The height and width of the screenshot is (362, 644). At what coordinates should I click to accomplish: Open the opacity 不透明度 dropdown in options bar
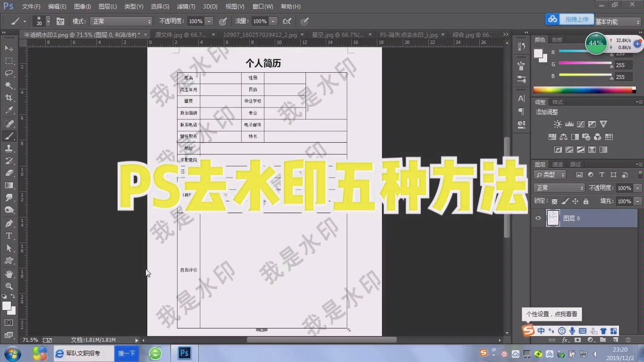click(209, 21)
